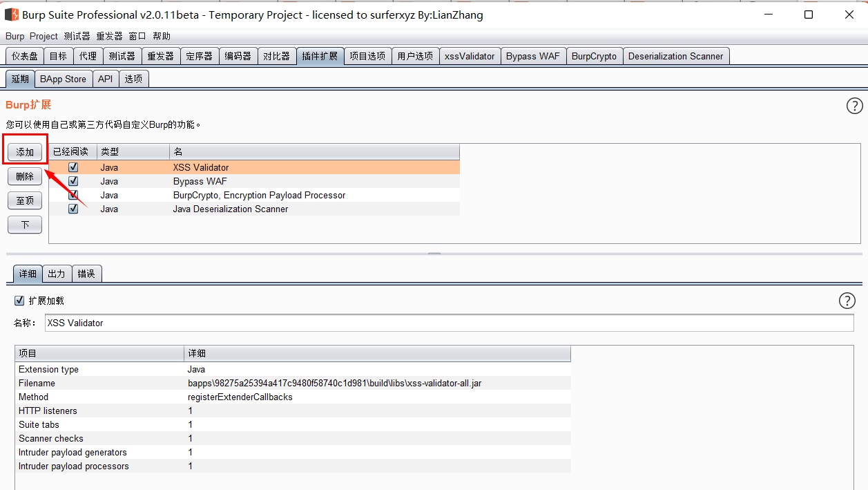This screenshot has width=868, height=490.
Task: Switch to the 测试器 main tab
Action: [122, 56]
